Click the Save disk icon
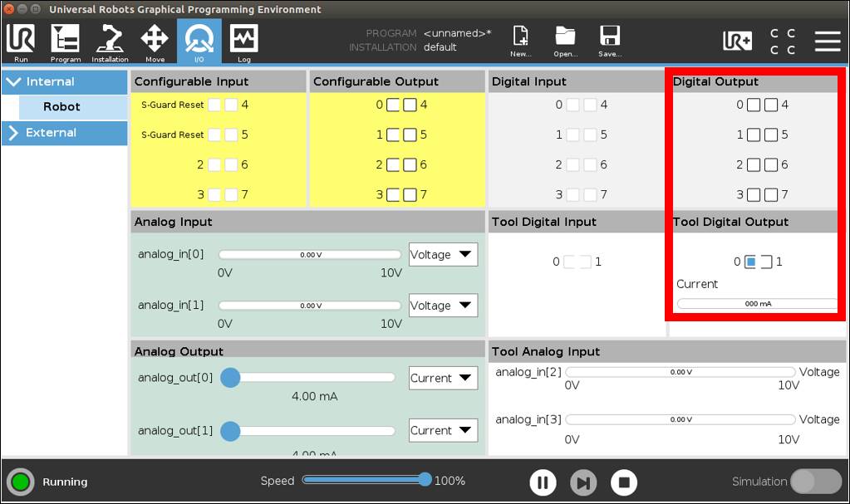Viewport: 850px width, 504px height. click(610, 42)
